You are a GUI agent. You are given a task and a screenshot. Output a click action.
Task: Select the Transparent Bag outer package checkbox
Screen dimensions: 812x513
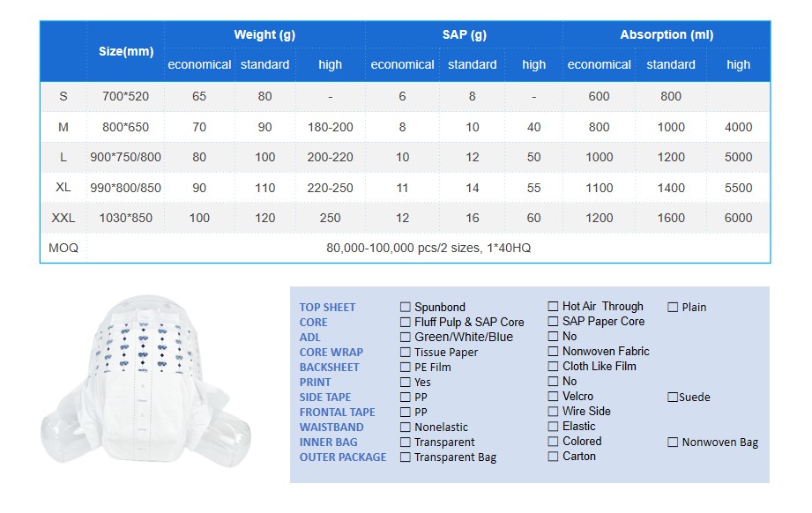[x=405, y=457]
